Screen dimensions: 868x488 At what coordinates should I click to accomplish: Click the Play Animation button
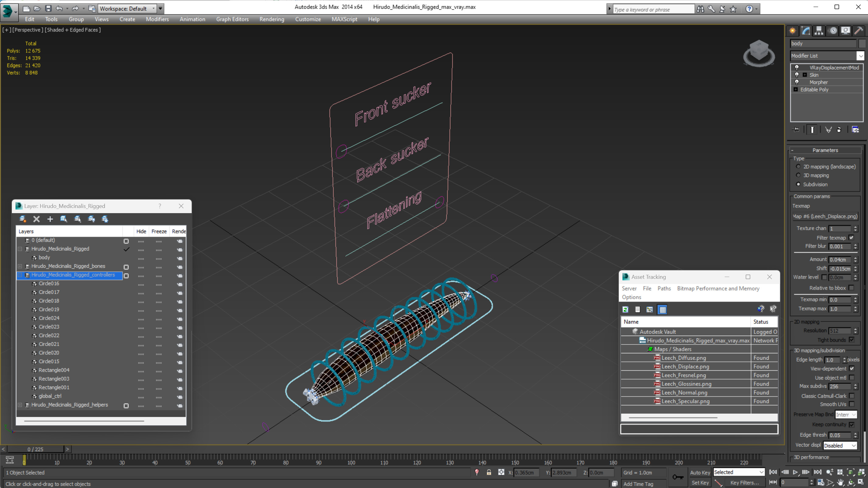pyautogui.click(x=795, y=472)
